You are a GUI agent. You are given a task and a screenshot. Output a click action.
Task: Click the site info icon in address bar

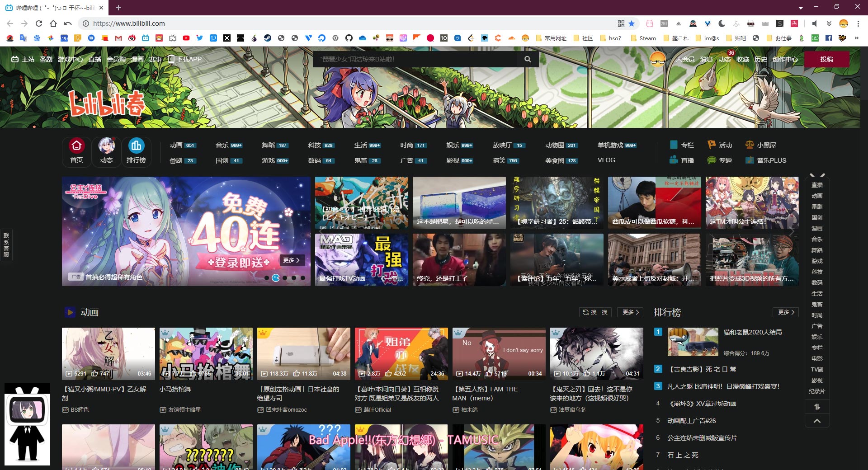click(86, 23)
